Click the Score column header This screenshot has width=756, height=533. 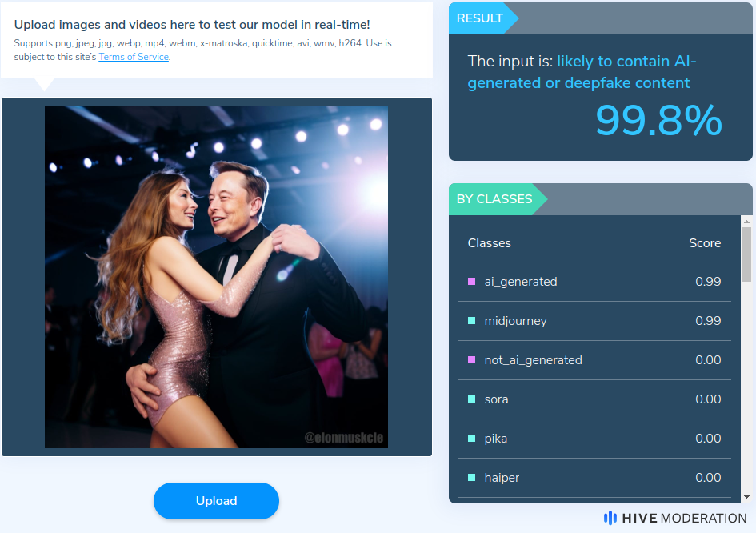[x=705, y=243]
